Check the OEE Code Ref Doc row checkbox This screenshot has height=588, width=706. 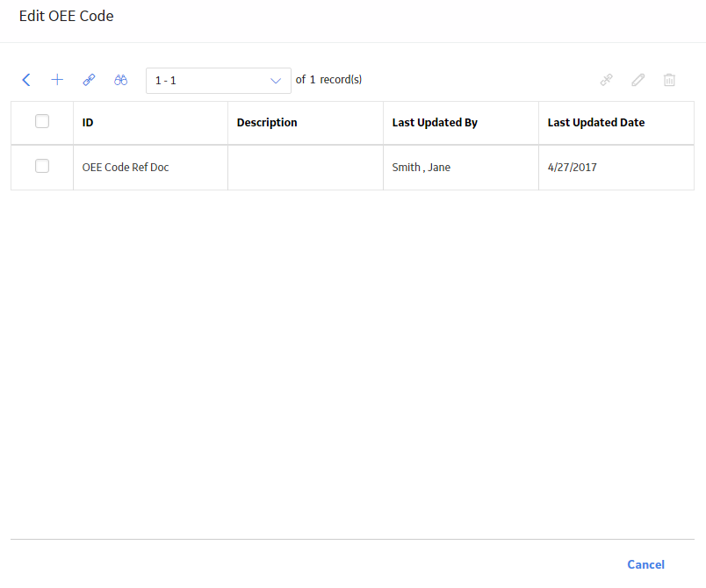click(42, 167)
